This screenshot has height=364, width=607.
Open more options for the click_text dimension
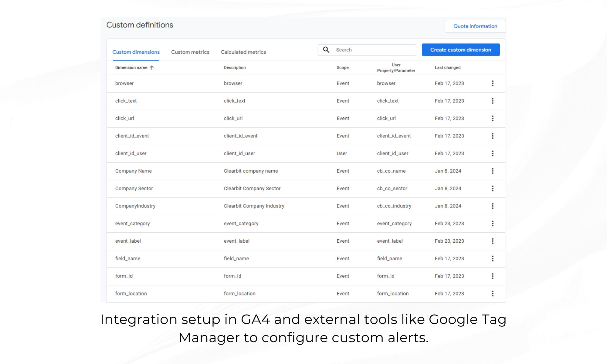pos(492,101)
